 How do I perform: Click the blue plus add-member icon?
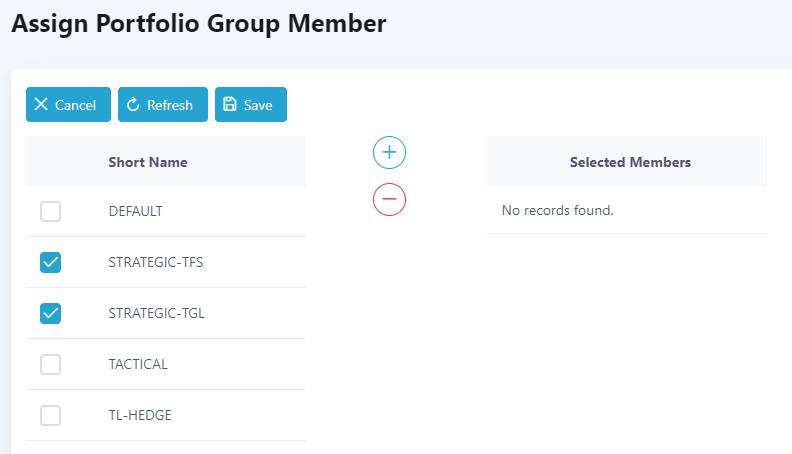(x=389, y=153)
